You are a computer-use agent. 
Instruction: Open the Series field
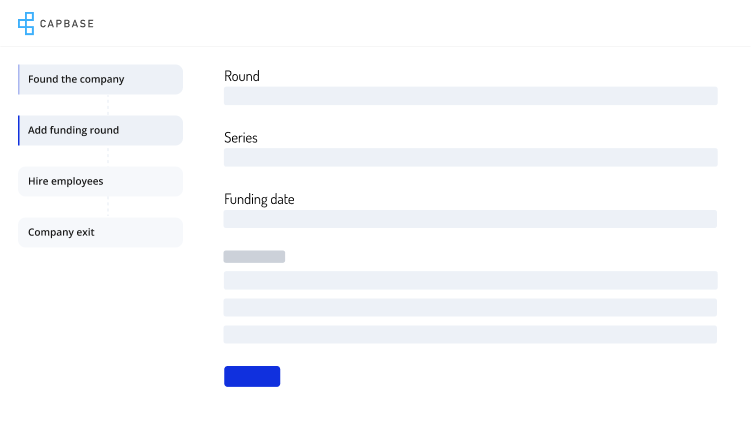tap(470, 157)
